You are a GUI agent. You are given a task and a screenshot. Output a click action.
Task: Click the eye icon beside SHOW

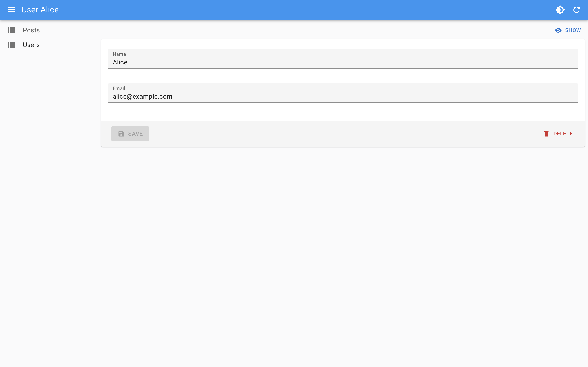coord(558,30)
